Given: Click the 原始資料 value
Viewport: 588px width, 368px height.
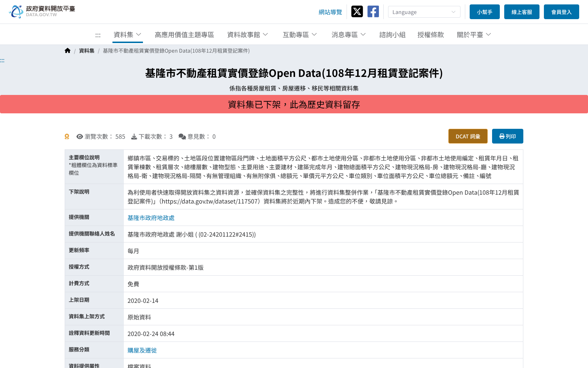Looking at the screenshot, I should (139, 317).
